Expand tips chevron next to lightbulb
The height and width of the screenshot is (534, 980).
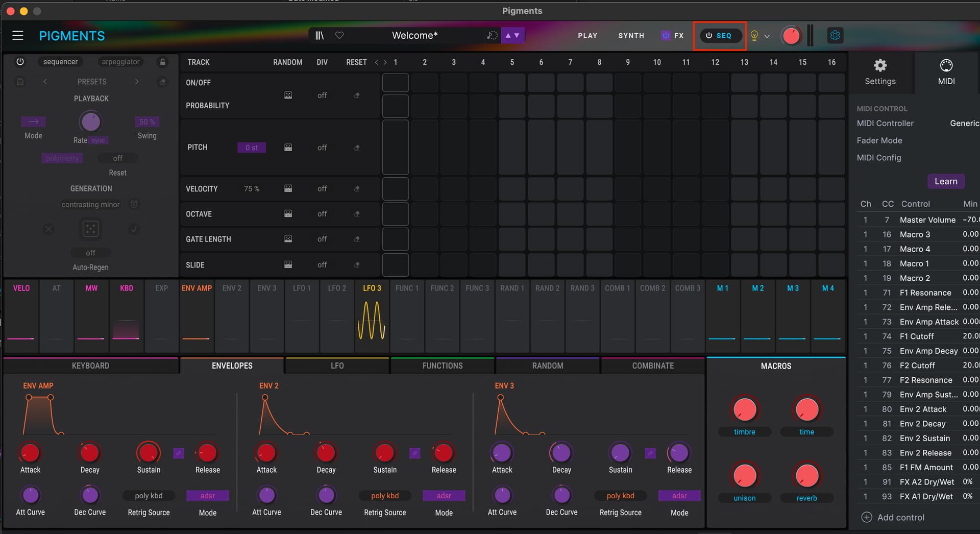tap(767, 36)
